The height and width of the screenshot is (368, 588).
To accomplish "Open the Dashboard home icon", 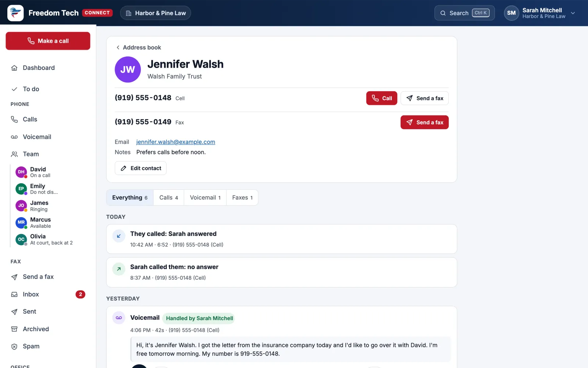I will click(x=14, y=68).
